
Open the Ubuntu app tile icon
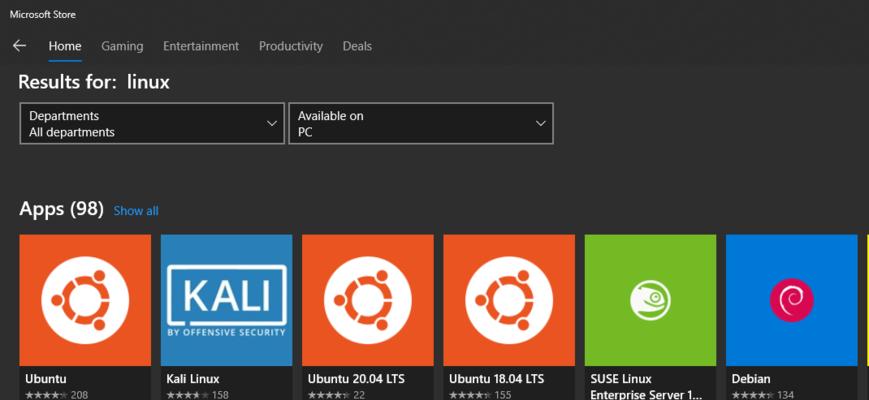85,300
